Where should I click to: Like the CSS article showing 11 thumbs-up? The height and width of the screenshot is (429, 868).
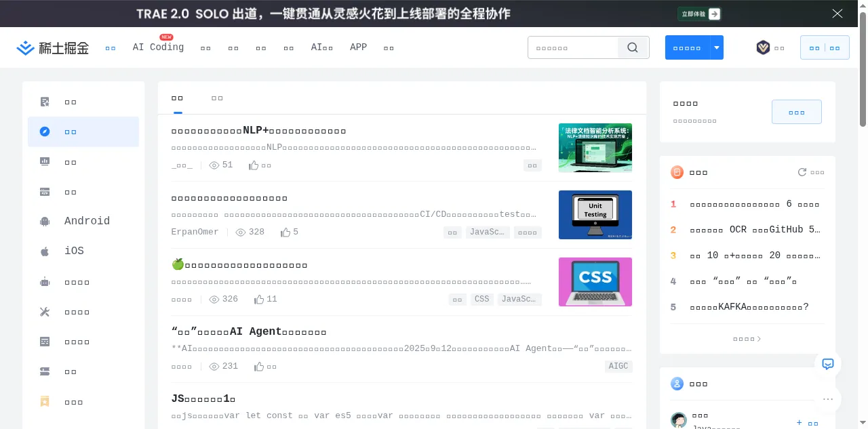(x=259, y=300)
